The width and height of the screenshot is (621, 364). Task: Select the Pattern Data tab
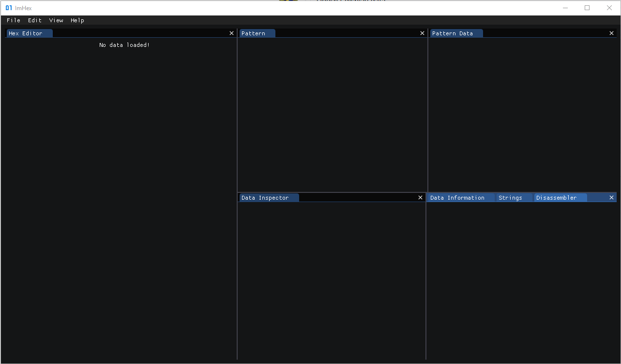[456, 33]
